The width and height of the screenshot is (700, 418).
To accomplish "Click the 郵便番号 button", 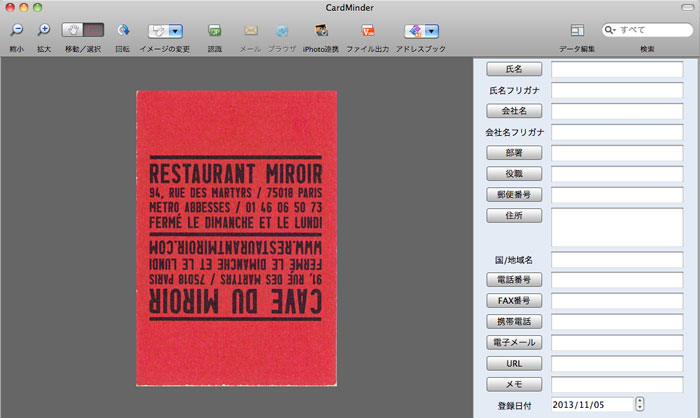I will (514, 195).
